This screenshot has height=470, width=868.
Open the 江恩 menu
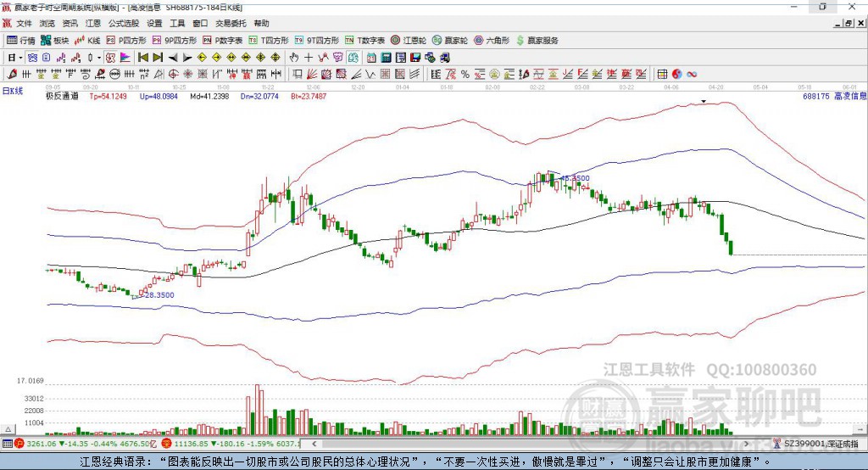93,23
